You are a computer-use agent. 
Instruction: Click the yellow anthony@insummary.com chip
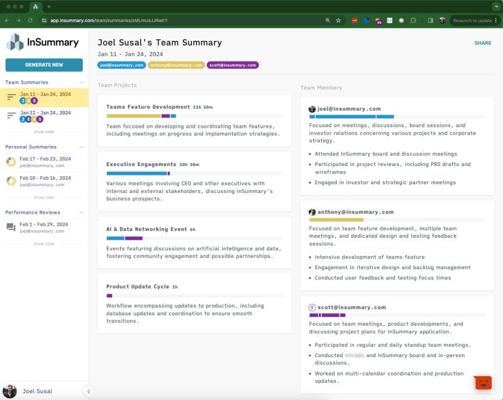pos(176,65)
